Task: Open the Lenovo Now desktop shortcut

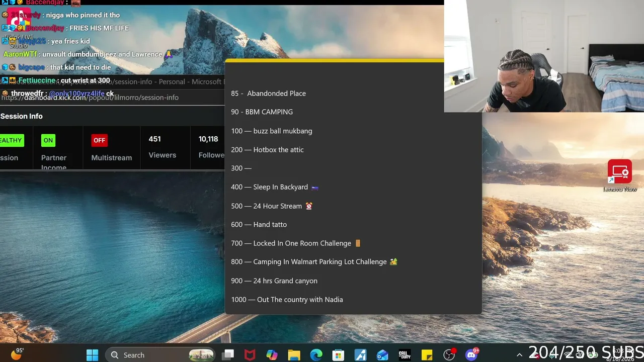Action: [x=620, y=176]
